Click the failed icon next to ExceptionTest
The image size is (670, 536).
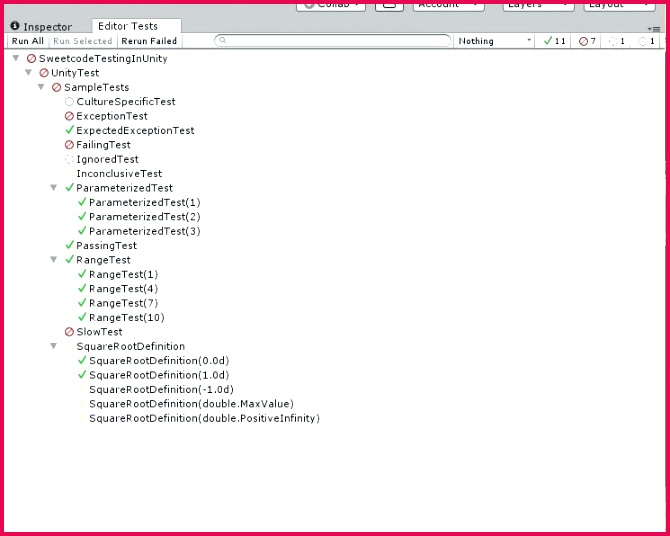(69, 116)
